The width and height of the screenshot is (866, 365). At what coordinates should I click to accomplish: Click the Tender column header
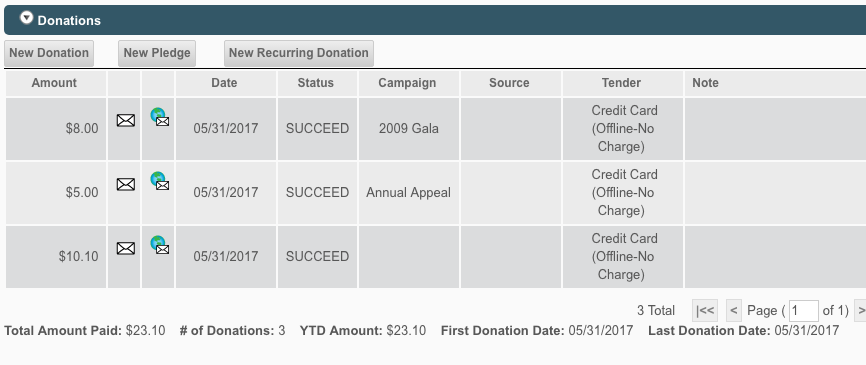coord(621,83)
